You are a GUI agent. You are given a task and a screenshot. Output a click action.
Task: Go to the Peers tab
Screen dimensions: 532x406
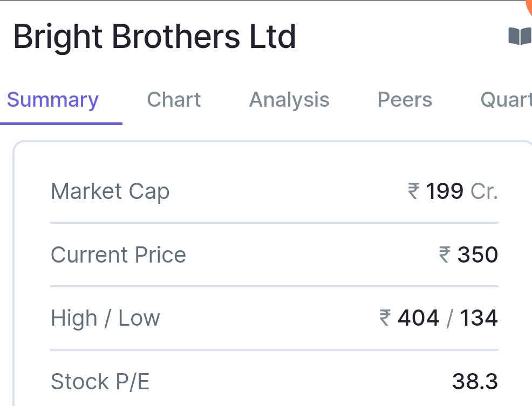pyautogui.click(x=405, y=100)
